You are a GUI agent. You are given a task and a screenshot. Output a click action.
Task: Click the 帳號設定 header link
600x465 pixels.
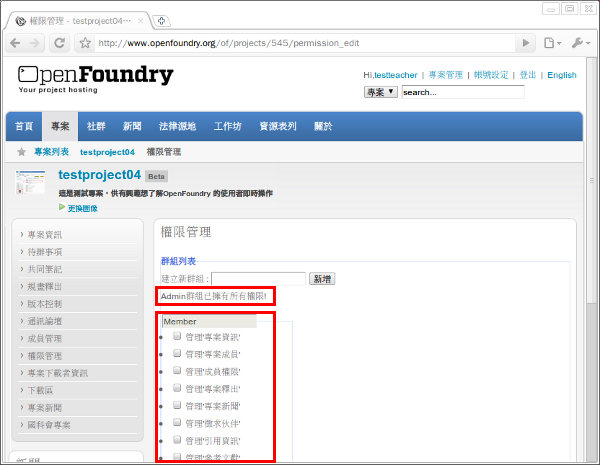tap(491, 75)
